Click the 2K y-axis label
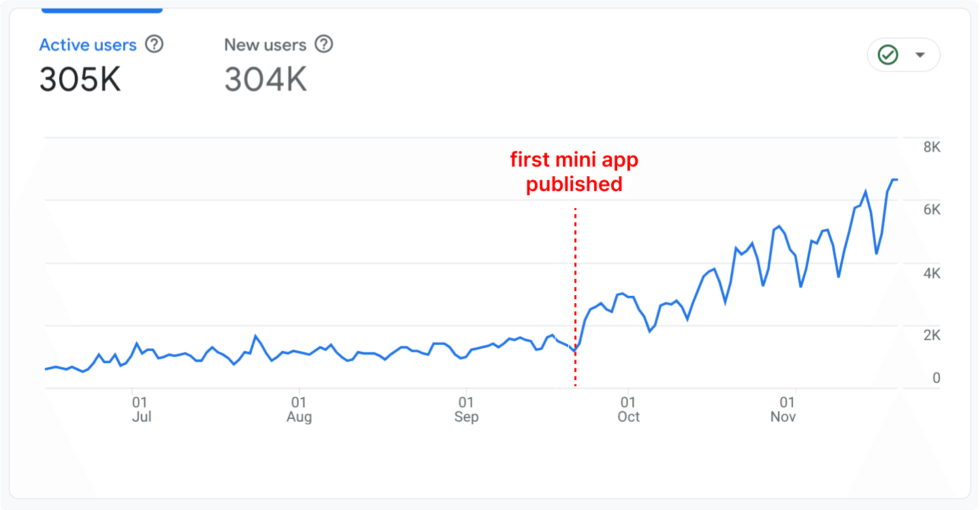Image resolution: width=980 pixels, height=510 pixels. tap(932, 335)
